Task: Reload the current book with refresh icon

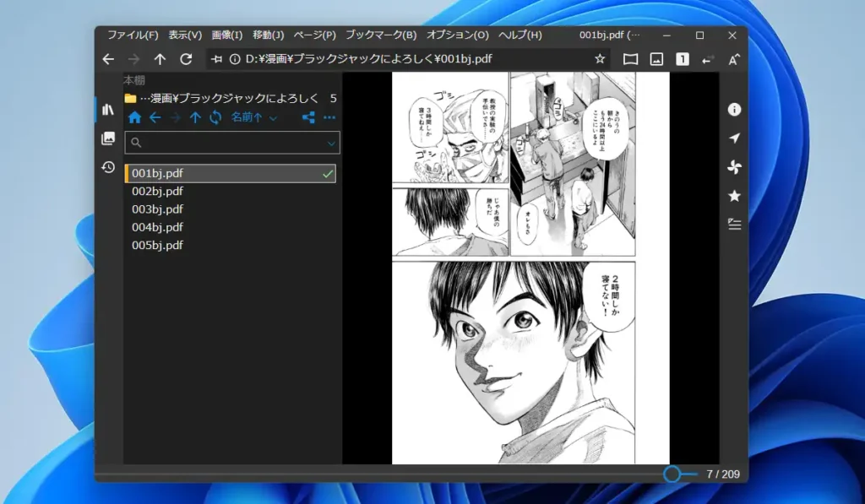Action: [x=186, y=59]
